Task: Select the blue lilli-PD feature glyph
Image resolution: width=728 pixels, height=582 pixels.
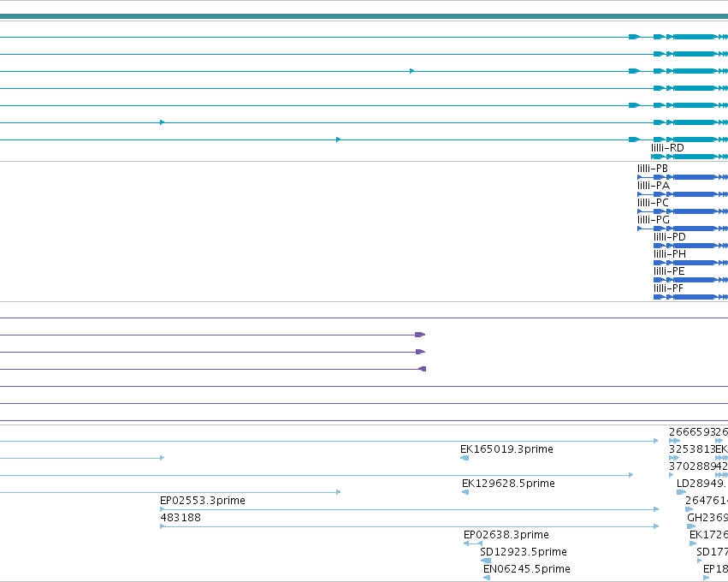Action: point(690,246)
